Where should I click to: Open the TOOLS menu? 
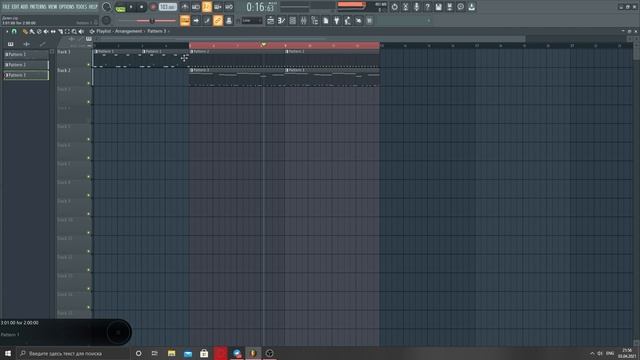[82, 7]
